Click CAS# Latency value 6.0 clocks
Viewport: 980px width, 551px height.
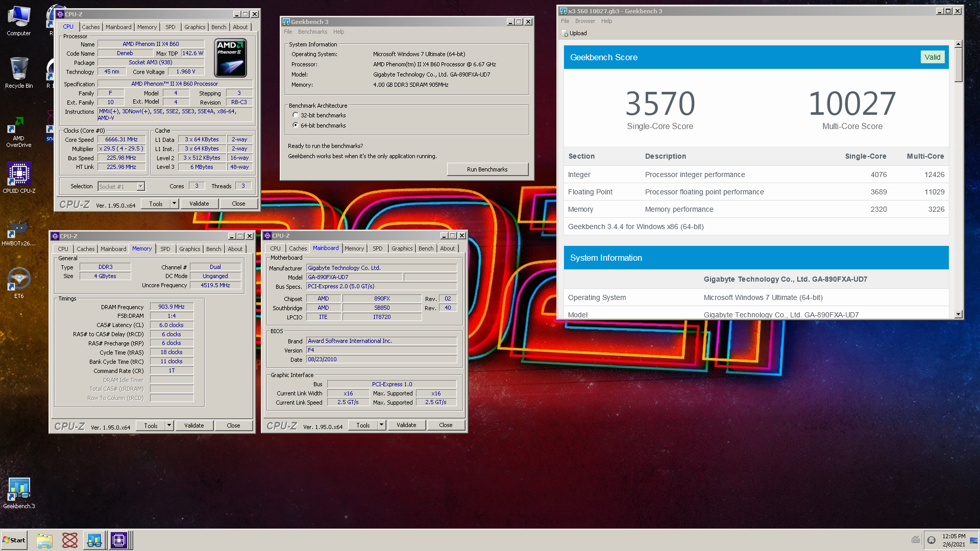point(171,325)
